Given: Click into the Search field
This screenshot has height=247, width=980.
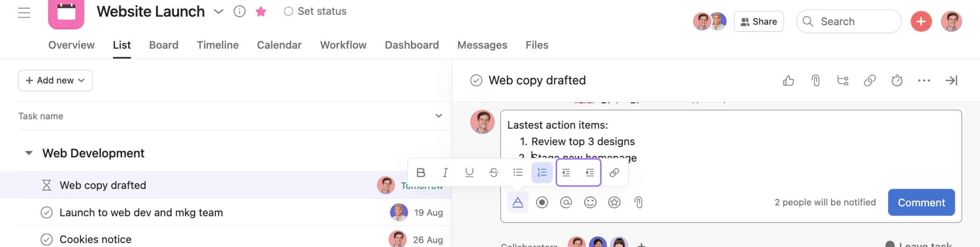Looking at the screenshot, I should (852, 22).
